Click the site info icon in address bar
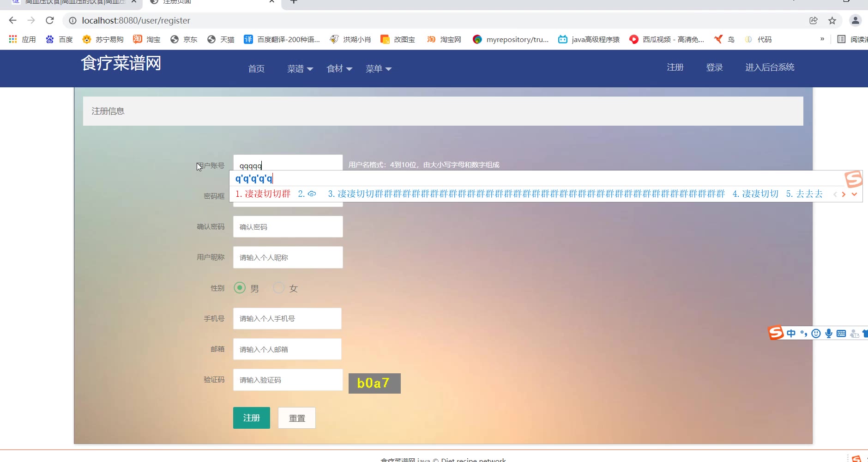The width and height of the screenshot is (868, 462). pyautogui.click(x=72, y=20)
